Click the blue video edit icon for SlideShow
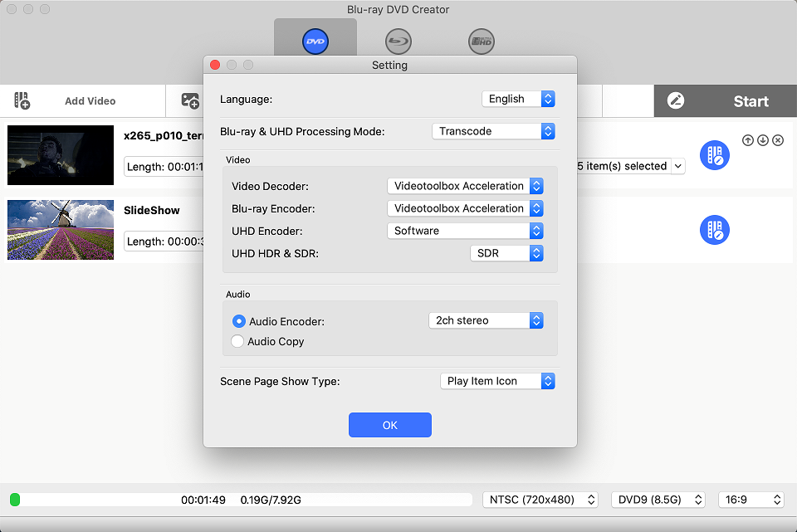 714,231
